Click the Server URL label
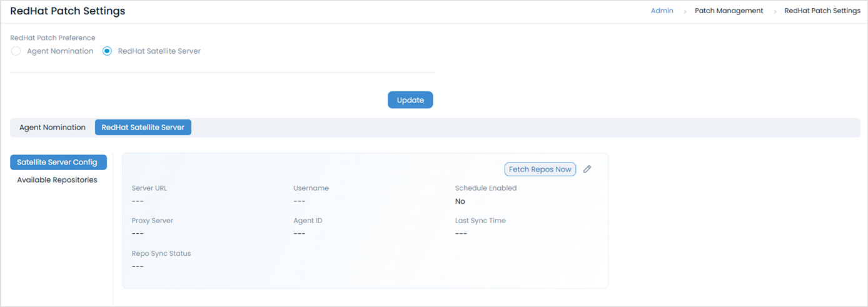Viewport: 868px width, 307px height. tap(149, 188)
